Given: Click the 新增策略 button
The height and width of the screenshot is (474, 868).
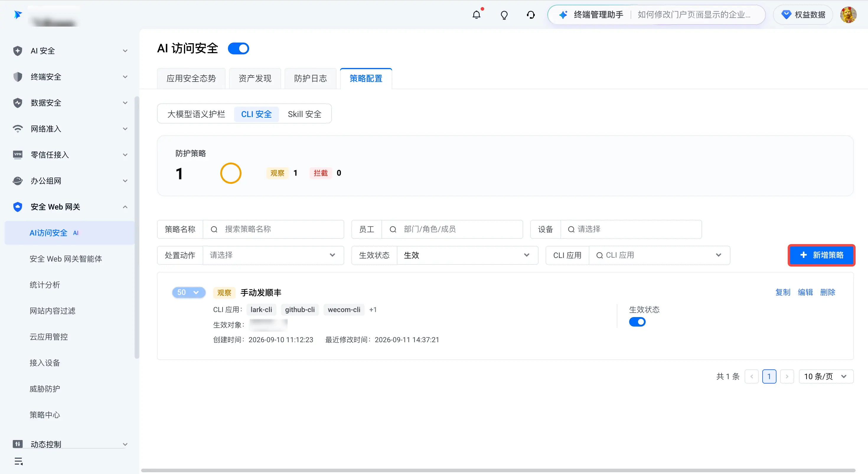Looking at the screenshot, I should click(821, 255).
